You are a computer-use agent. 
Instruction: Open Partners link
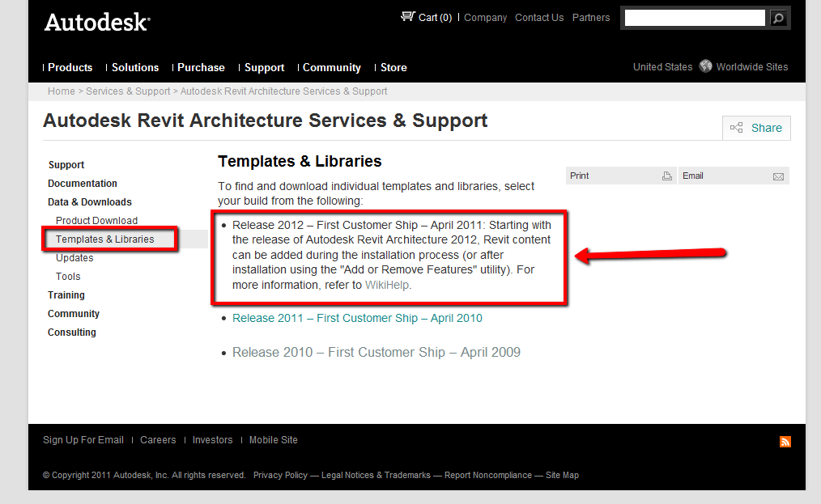[x=591, y=17]
